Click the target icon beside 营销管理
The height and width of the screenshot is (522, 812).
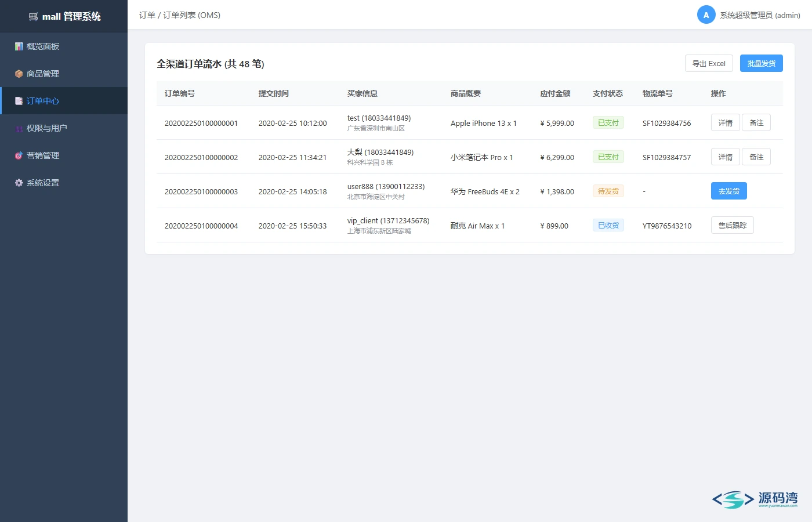pyautogui.click(x=19, y=155)
